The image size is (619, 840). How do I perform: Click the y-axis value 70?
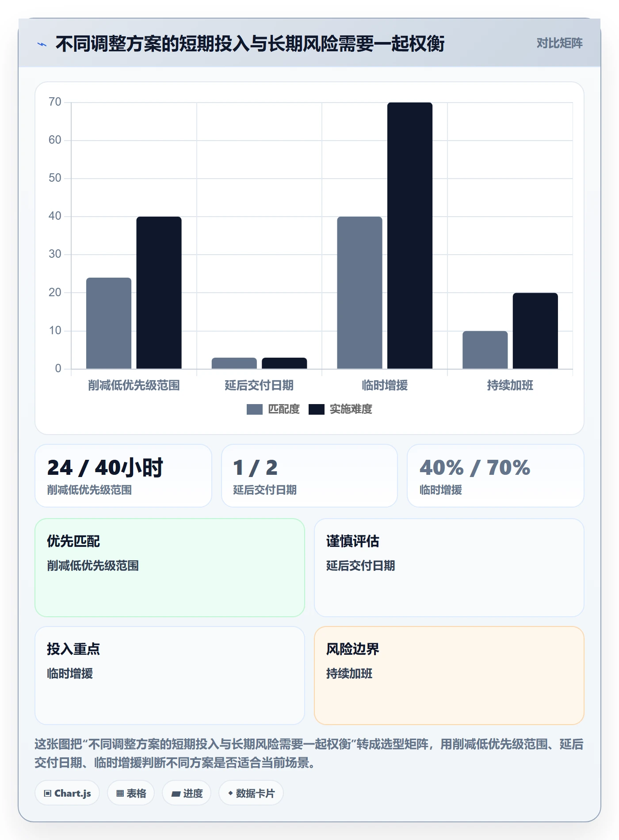point(55,102)
